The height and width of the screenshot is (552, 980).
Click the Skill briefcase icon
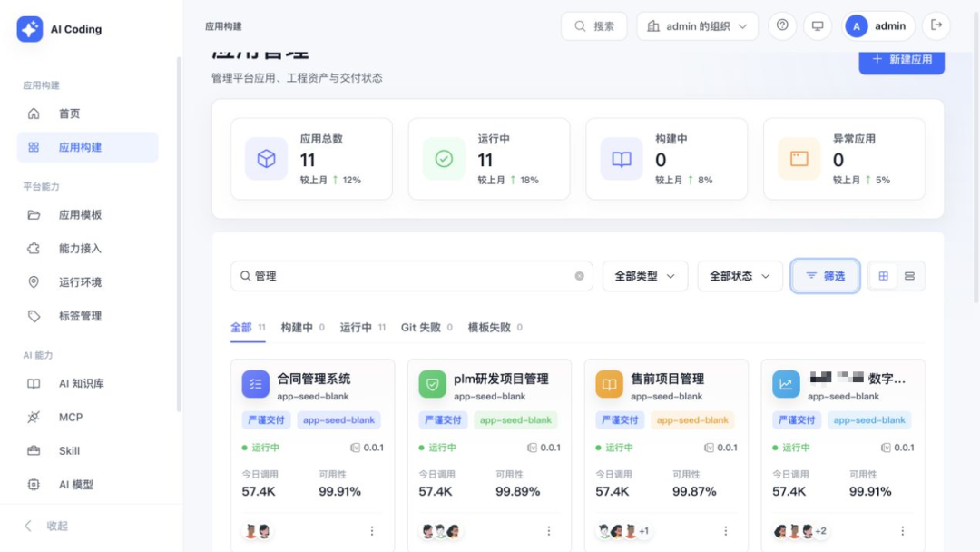[x=34, y=450]
